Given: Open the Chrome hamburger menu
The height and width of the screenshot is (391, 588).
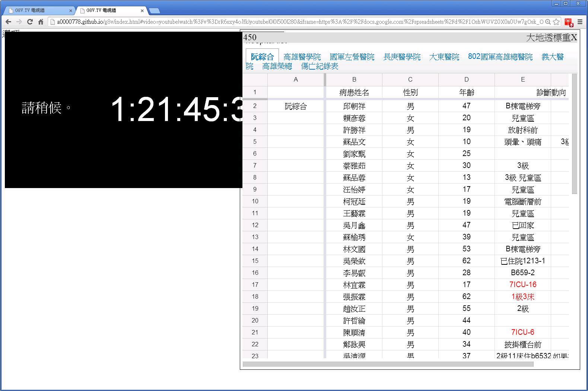Looking at the screenshot, I should (x=580, y=22).
